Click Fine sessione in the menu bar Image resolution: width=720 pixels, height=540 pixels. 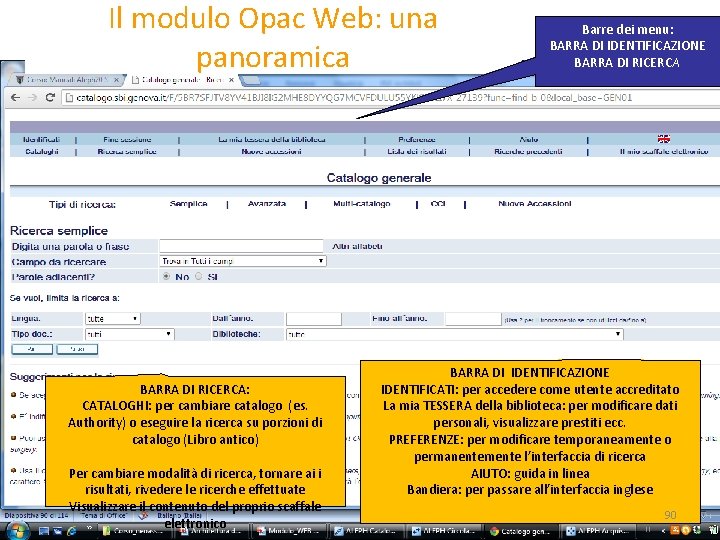(127, 139)
